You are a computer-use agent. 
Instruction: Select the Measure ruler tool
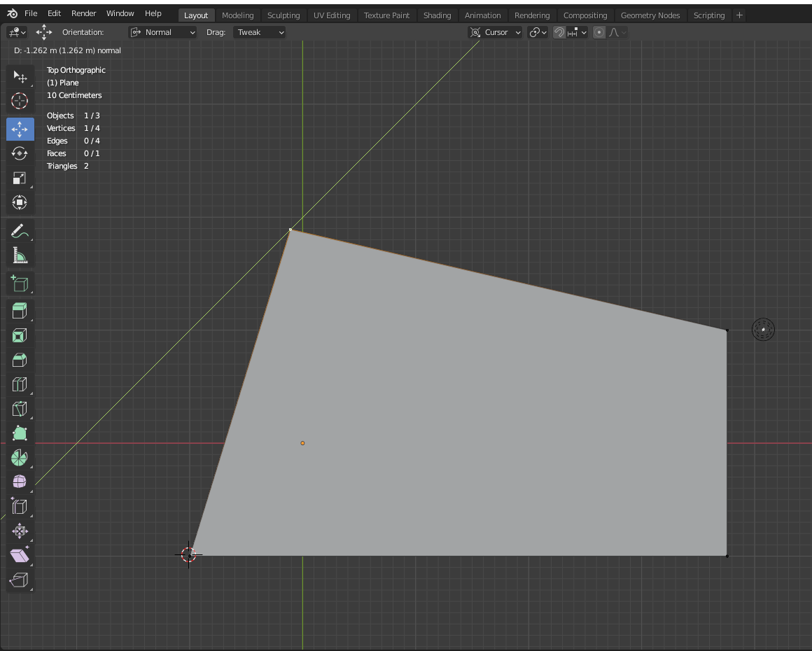[x=20, y=255]
